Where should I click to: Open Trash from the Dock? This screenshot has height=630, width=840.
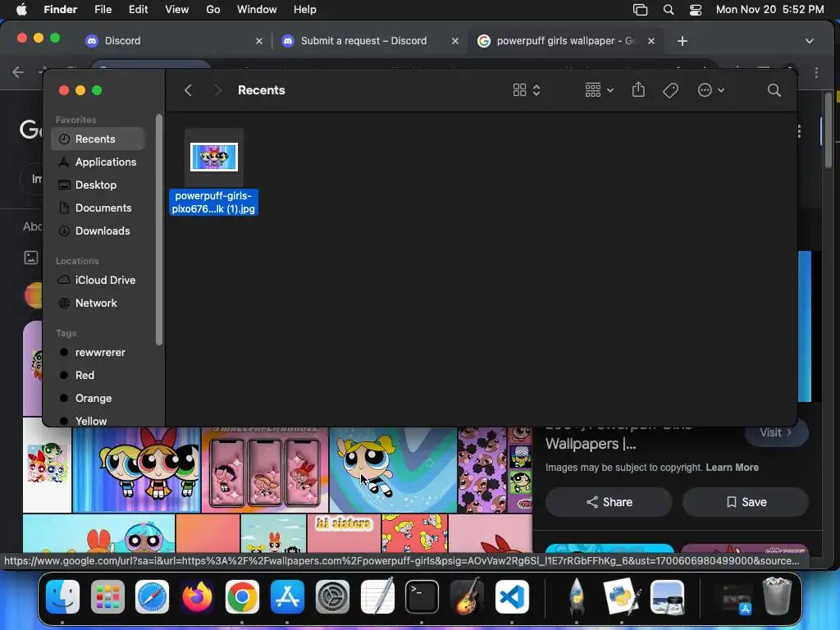[777, 596]
